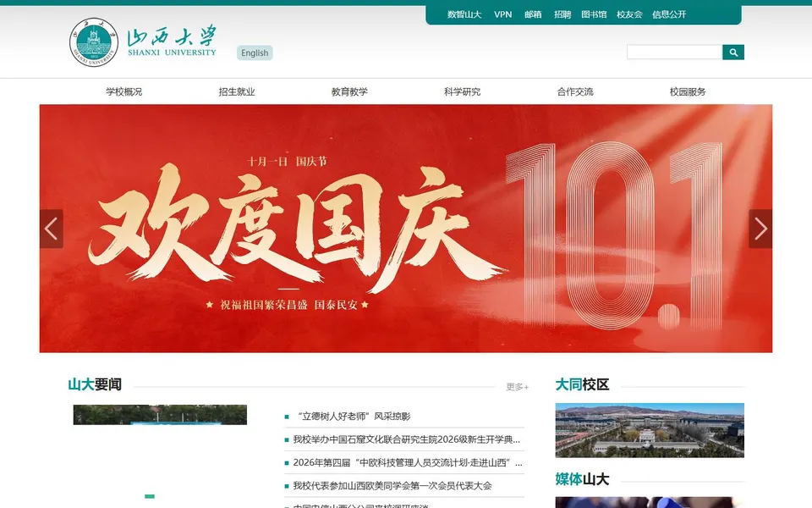Focus the site search input field

click(675, 52)
